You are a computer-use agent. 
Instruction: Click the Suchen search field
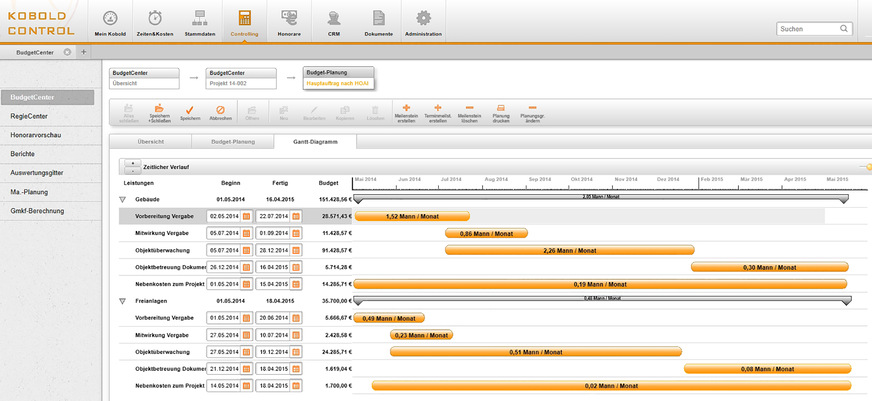click(x=812, y=29)
